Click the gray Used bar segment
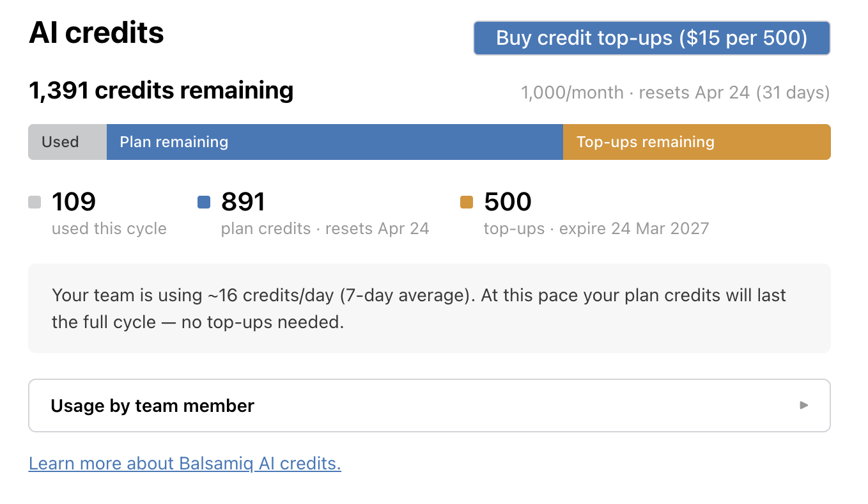Image resolution: width=868 pixels, height=504 pixels. tap(67, 142)
